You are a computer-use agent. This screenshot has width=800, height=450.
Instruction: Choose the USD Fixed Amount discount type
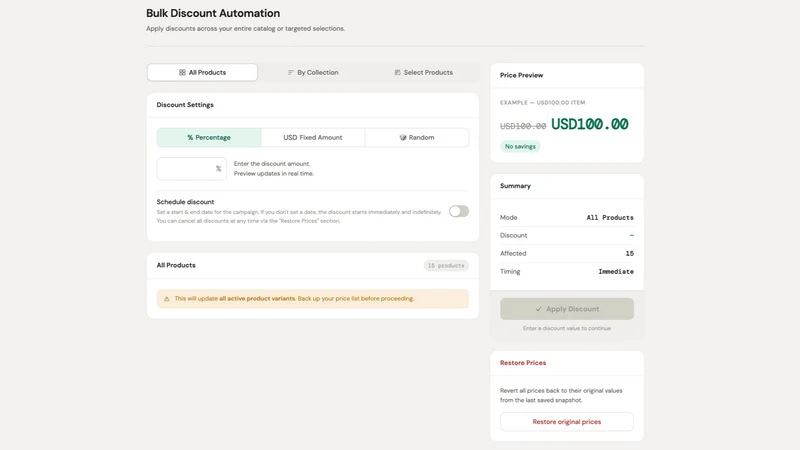click(x=313, y=137)
